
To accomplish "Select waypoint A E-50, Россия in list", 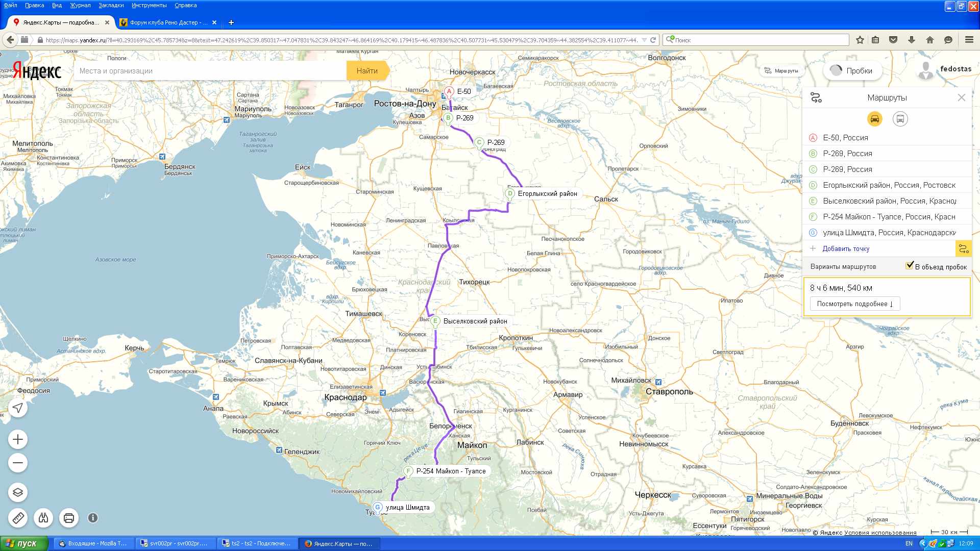I will (x=887, y=138).
